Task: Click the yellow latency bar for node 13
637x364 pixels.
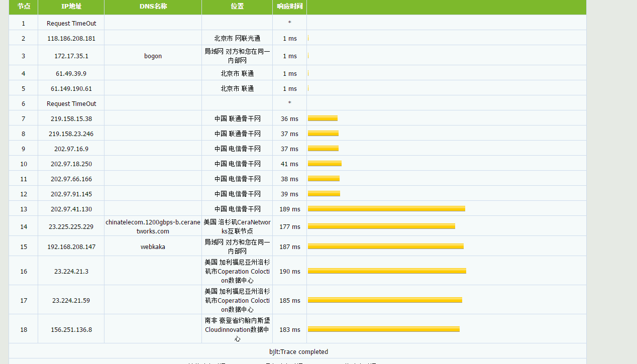Action: click(x=386, y=208)
